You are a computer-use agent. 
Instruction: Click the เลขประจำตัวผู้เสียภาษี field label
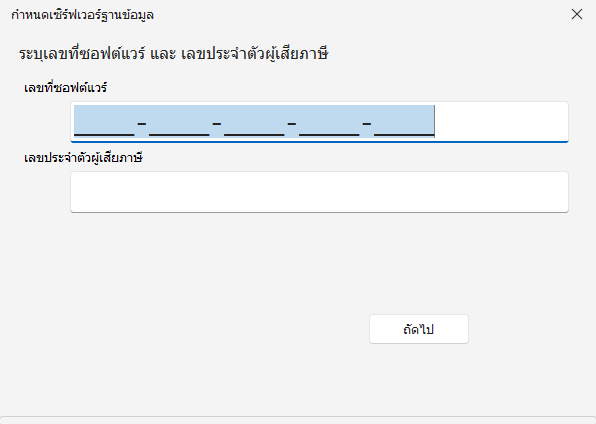pos(83,157)
